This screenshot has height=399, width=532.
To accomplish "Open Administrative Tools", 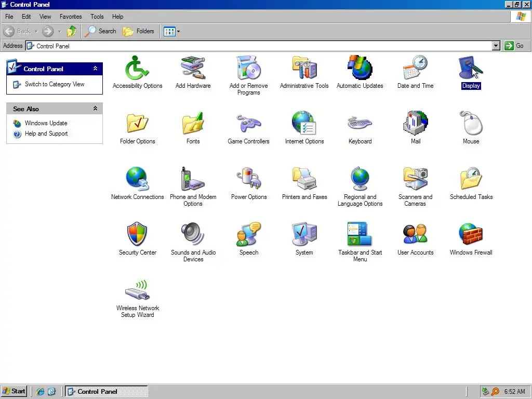I will pyautogui.click(x=304, y=68).
